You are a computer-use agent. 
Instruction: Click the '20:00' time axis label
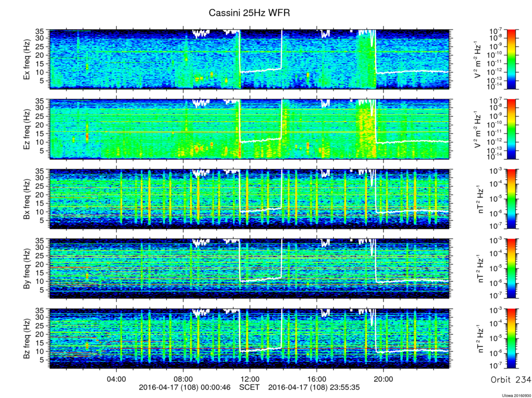click(x=383, y=379)
